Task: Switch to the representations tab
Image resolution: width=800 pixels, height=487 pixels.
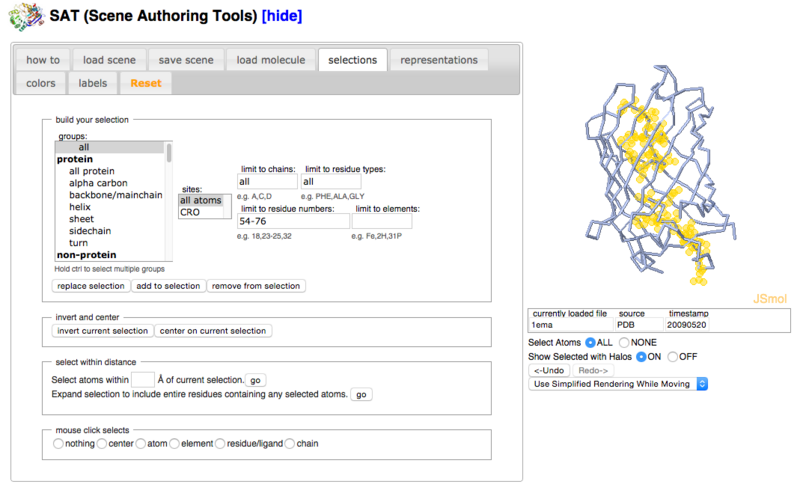Action: tap(439, 60)
